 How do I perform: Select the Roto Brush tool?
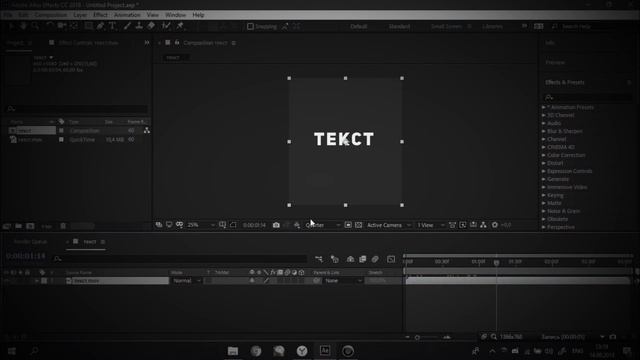coord(166,26)
